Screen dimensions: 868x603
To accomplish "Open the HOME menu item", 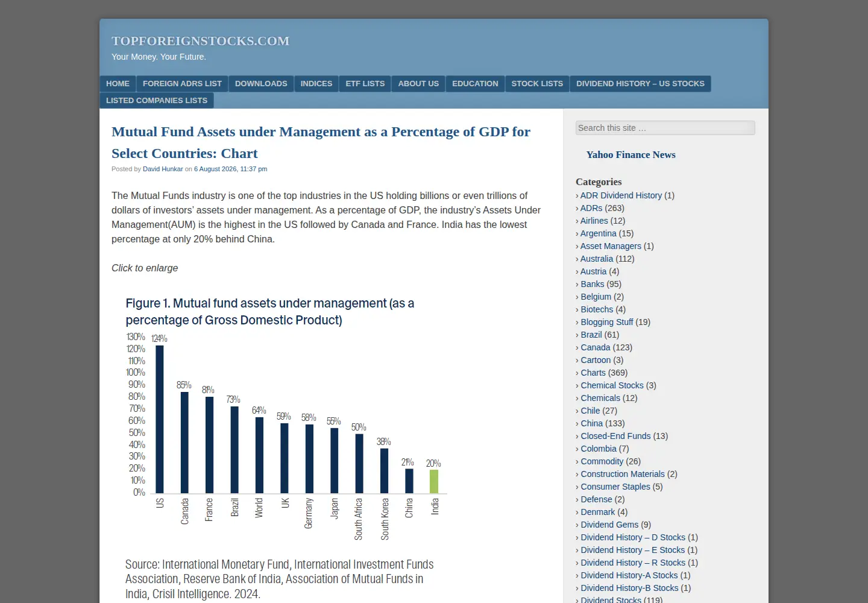I will tap(118, 84).
